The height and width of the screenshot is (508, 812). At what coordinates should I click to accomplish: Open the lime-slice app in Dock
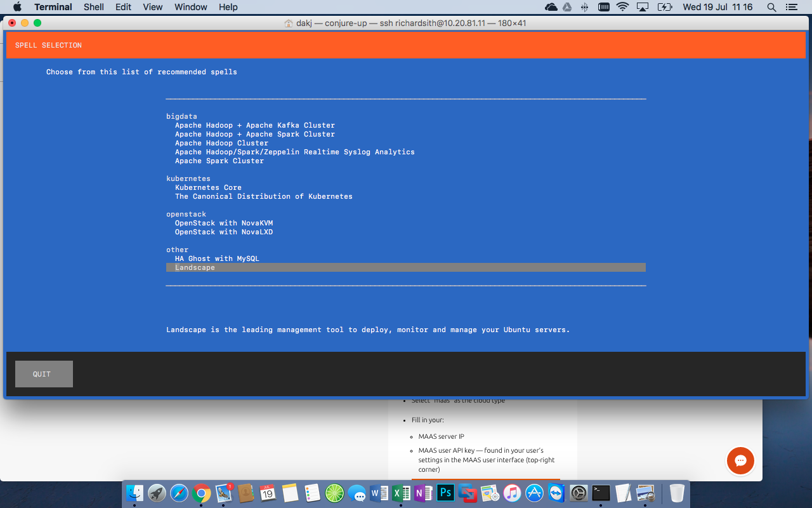[334, 493]
